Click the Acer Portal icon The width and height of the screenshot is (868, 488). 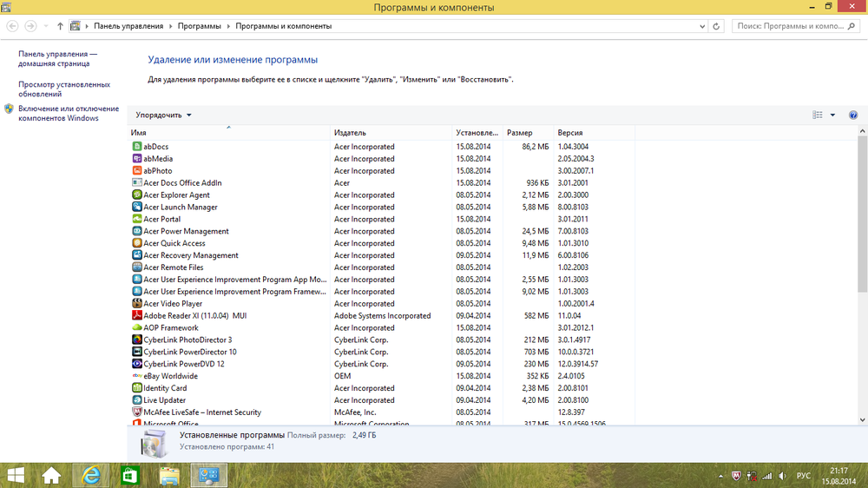(137, 219)
